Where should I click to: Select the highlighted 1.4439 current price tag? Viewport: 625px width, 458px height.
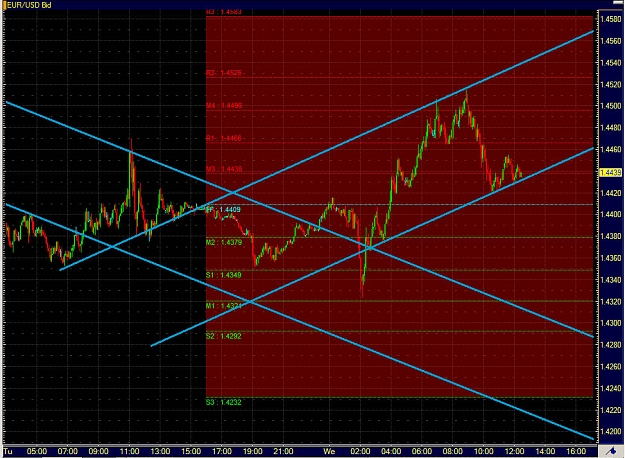pyautogui.click(x=611, y=172)
